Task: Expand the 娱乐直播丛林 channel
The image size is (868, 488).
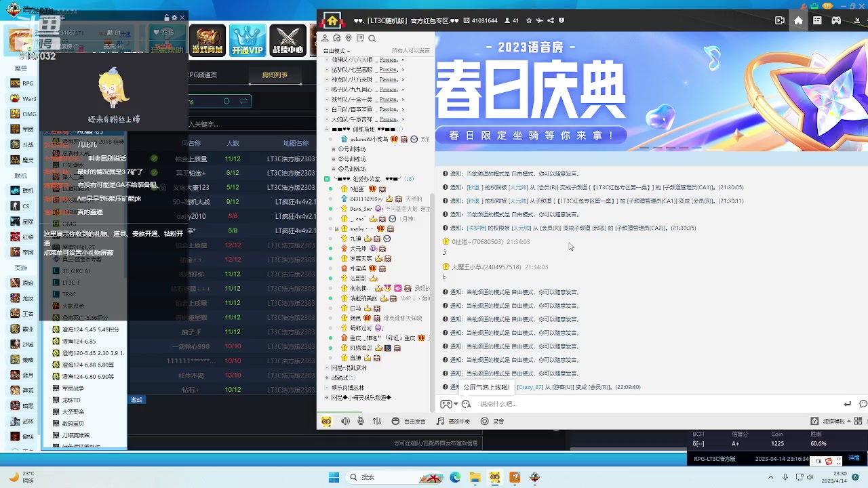Action: coord(327,388)
